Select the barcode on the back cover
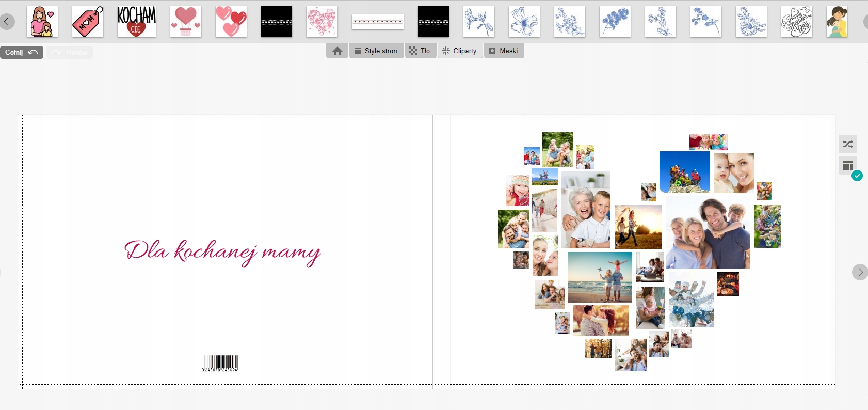The width and height of the screenshot is (868, 410). (220, 363)
